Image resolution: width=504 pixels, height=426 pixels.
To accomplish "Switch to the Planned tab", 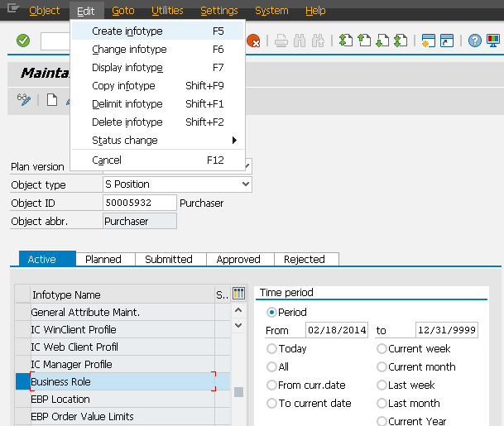I will tap(105, 259).
